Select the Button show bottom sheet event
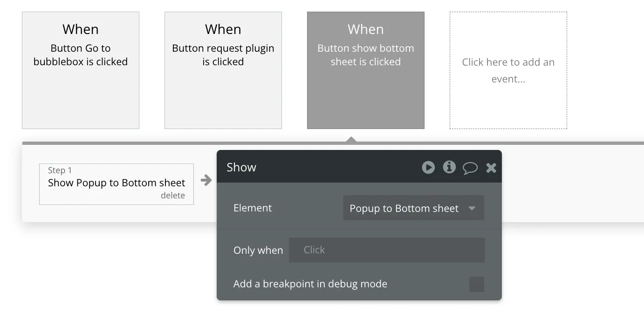 point(366,70)
